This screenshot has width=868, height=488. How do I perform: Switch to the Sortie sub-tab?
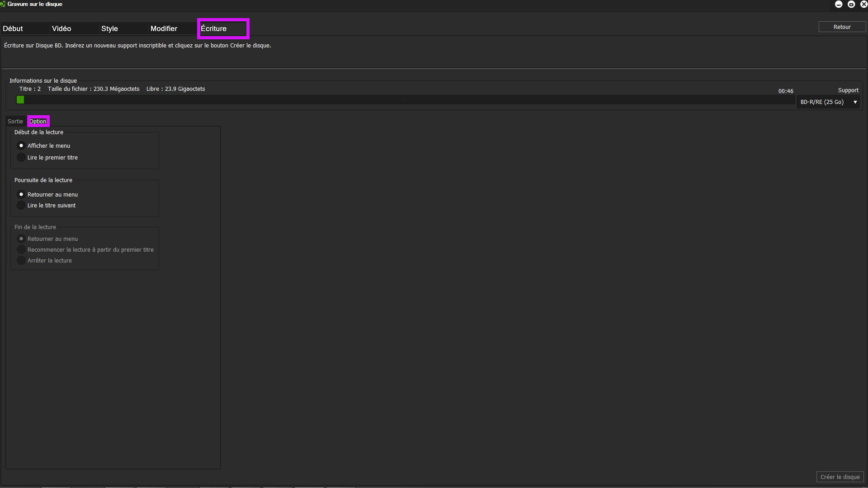click(15, 121)
